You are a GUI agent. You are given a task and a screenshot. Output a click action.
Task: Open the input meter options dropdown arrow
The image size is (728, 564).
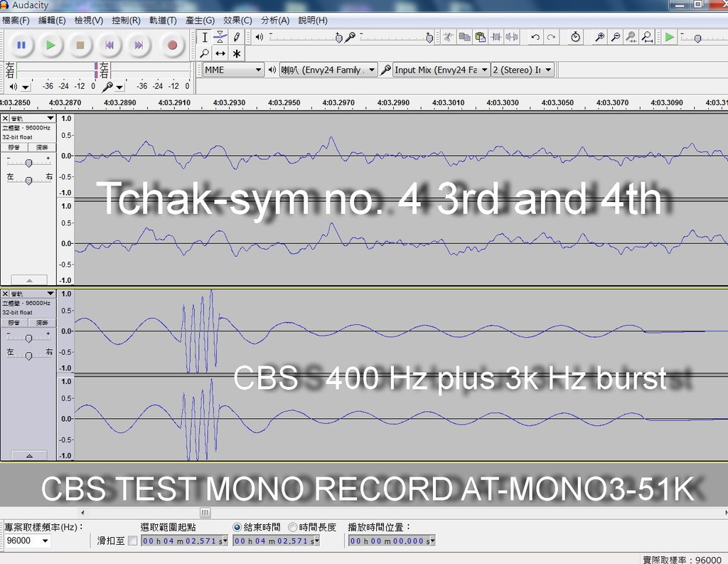(x=119, y=87)
